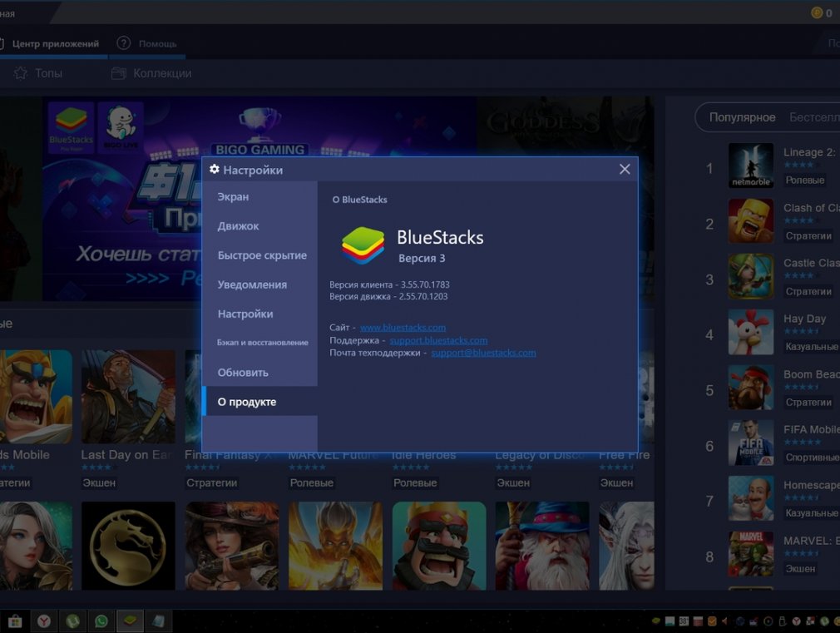Click the BlueStacks logo in About panel

pos(363,245)
